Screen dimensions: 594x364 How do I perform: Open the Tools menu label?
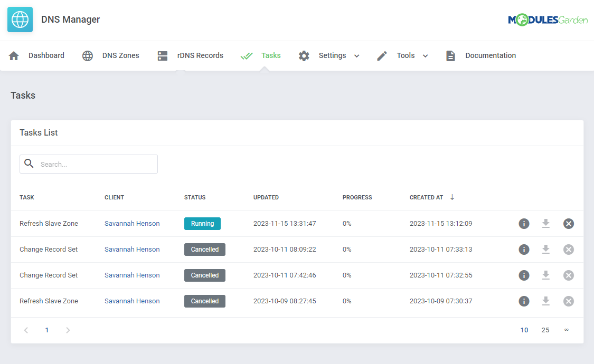pos(406,55)
